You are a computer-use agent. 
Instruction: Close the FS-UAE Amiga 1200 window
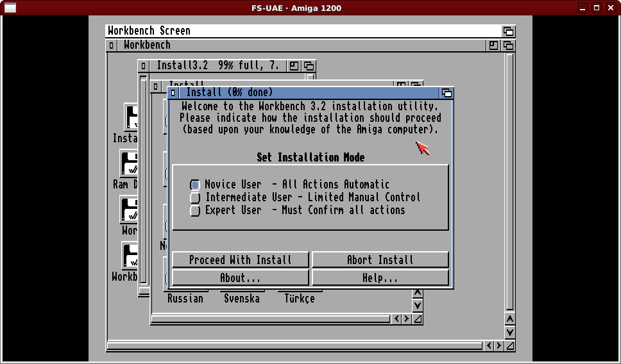[x=611, y=8]
